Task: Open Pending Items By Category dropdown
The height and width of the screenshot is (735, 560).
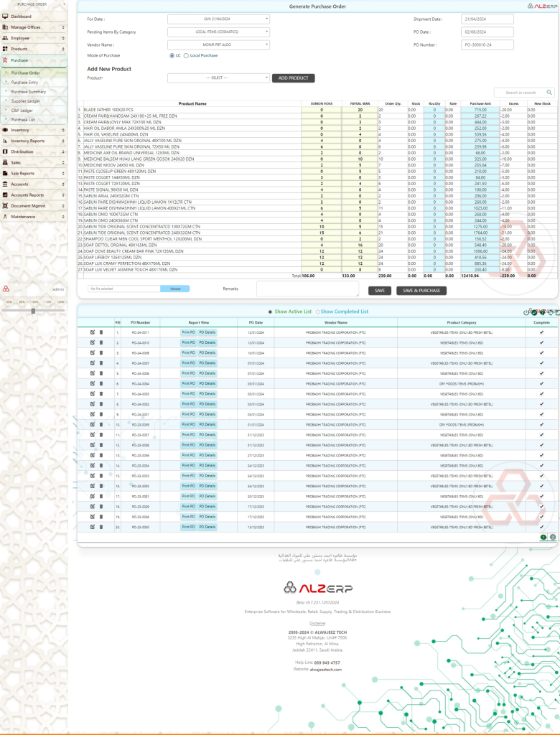Action: [x=218, y=32]
